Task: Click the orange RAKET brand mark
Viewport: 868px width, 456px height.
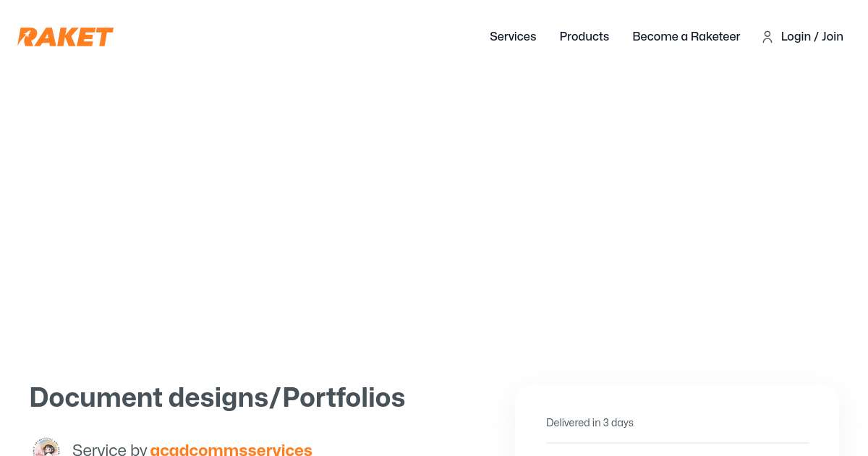Action: click(x=65, y=36)
